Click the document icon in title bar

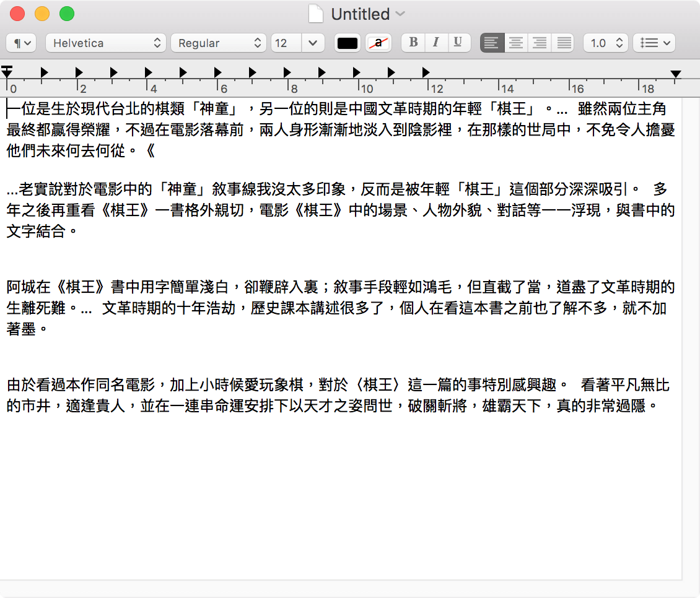[x=316, y=14]
